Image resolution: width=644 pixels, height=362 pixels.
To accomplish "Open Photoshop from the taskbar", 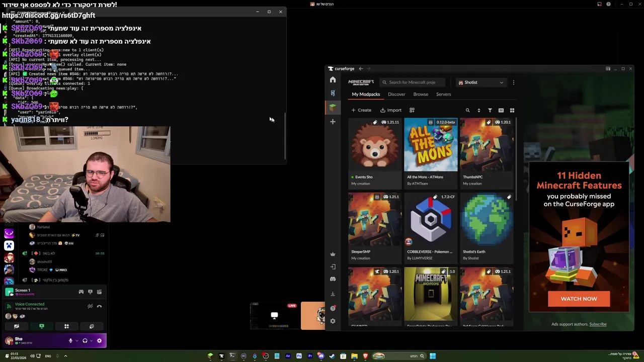I will click(299, 356).
